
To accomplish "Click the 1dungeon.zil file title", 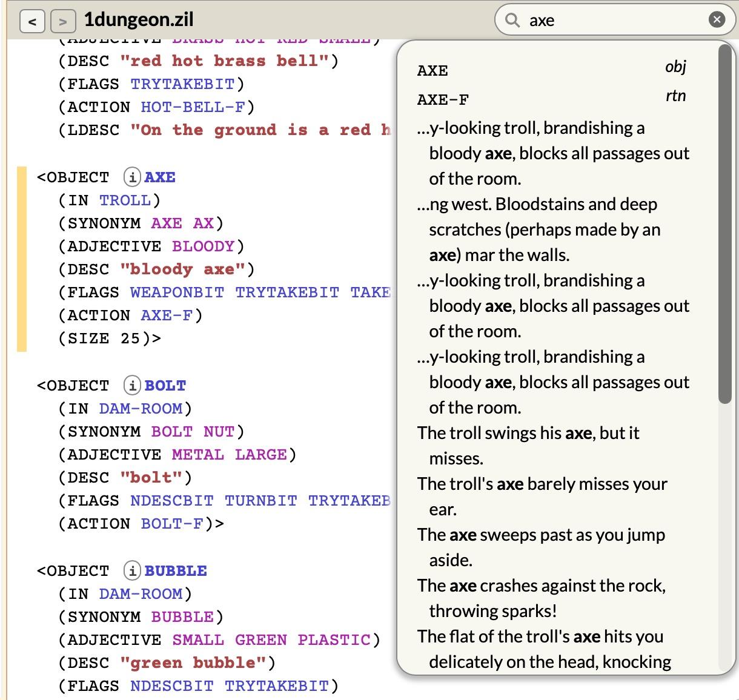I will coord(139,19).
